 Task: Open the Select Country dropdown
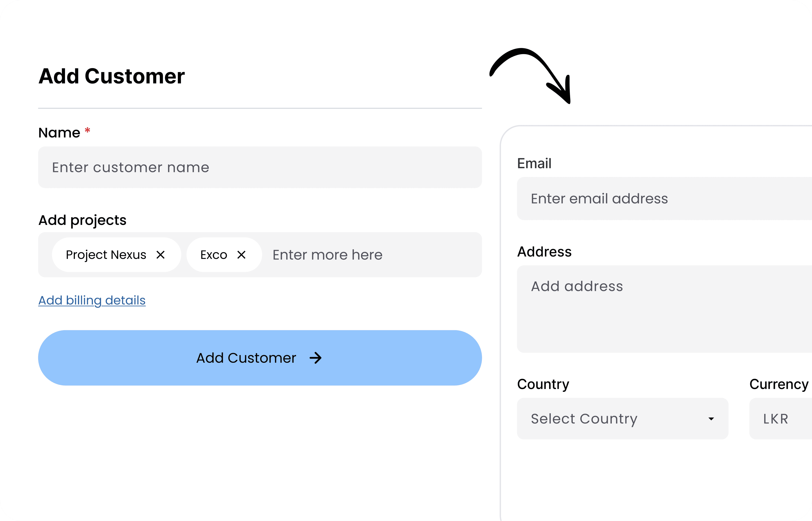622,419
